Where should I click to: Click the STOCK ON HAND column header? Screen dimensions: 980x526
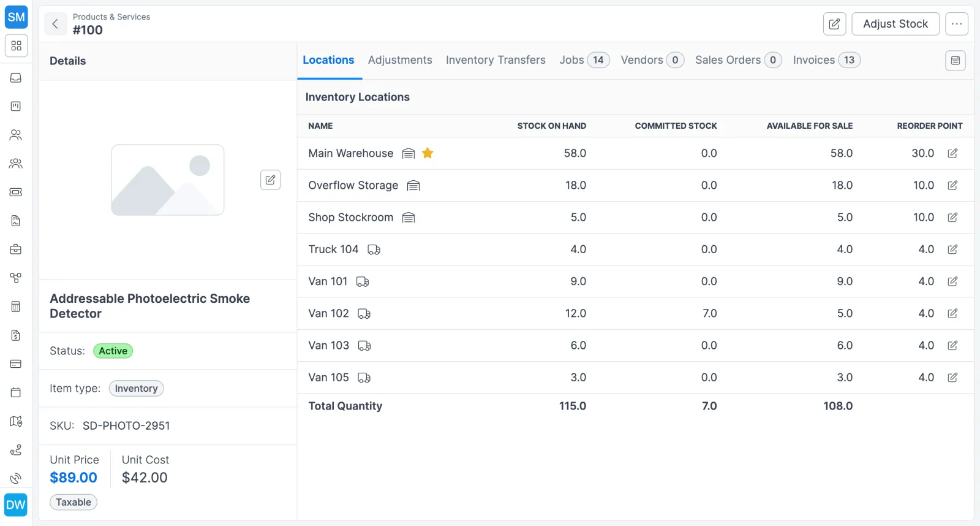[x=552, y=126]
